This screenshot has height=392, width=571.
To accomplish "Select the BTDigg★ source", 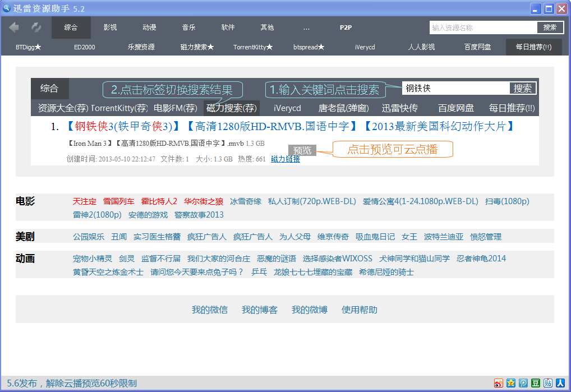I will [x=29, y=47].
